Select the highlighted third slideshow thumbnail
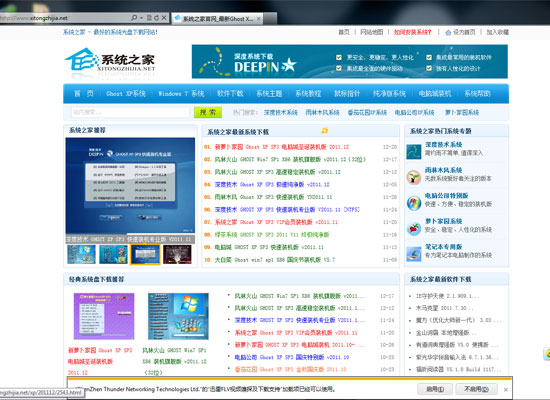Screen dimensions: 550x400 (x=145, y=254)
